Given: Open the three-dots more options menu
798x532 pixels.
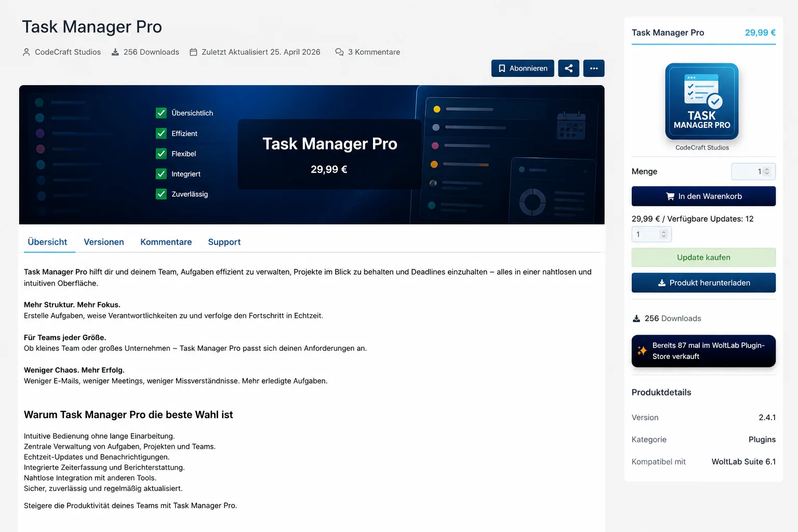Looking at the screenshot, I should click(594, 68).
